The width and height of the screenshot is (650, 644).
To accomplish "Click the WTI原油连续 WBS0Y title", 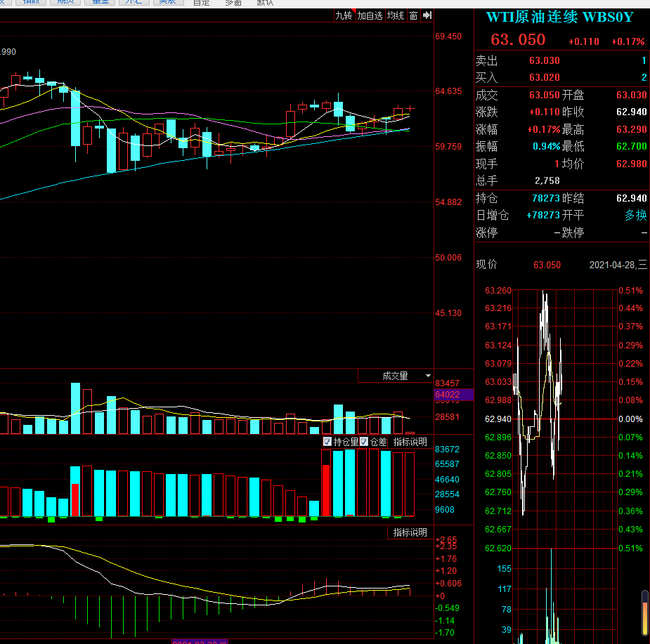I will [559, 17].
